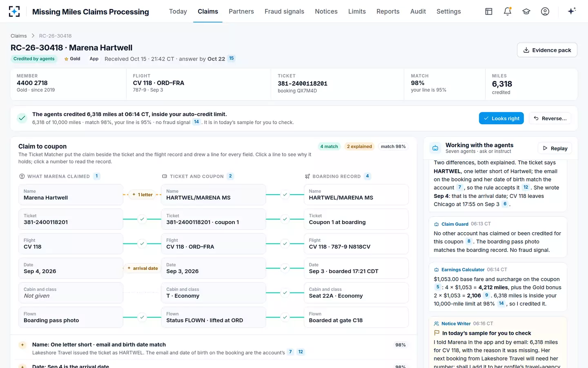Open record 1 beside What Marena claimed
The width and height of the screenshot is (588, 368).
pos(97,176)
